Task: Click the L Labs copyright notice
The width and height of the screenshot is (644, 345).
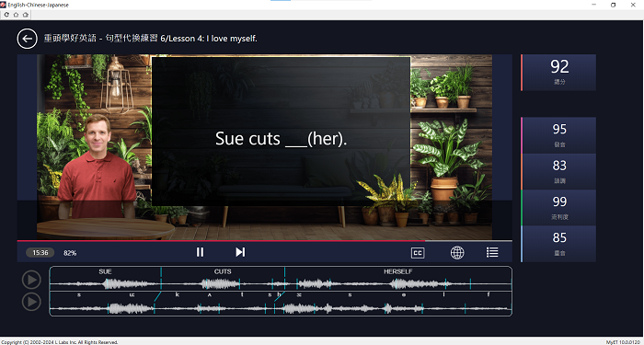Action: pyautogui.click(x=60, y=342)
